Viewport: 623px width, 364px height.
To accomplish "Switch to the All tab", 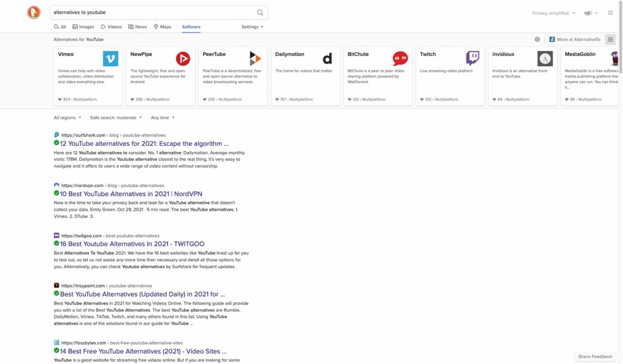I will click(60, 27).
